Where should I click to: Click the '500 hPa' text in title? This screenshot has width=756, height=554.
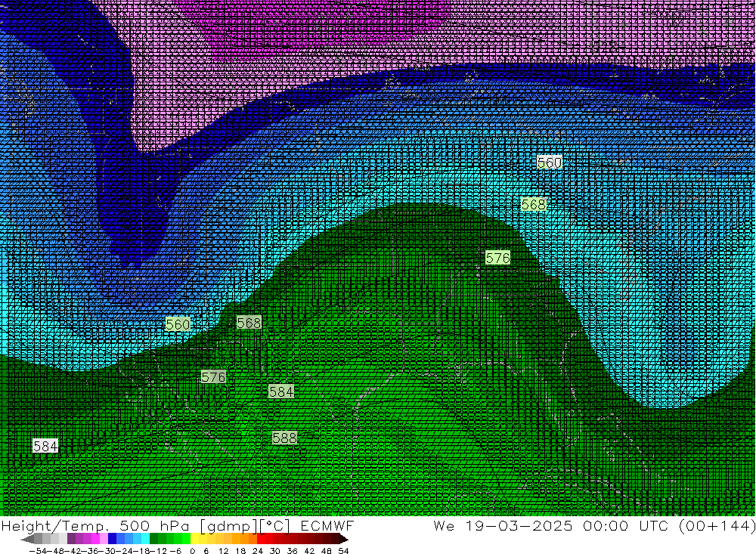[x=155, y=525]
